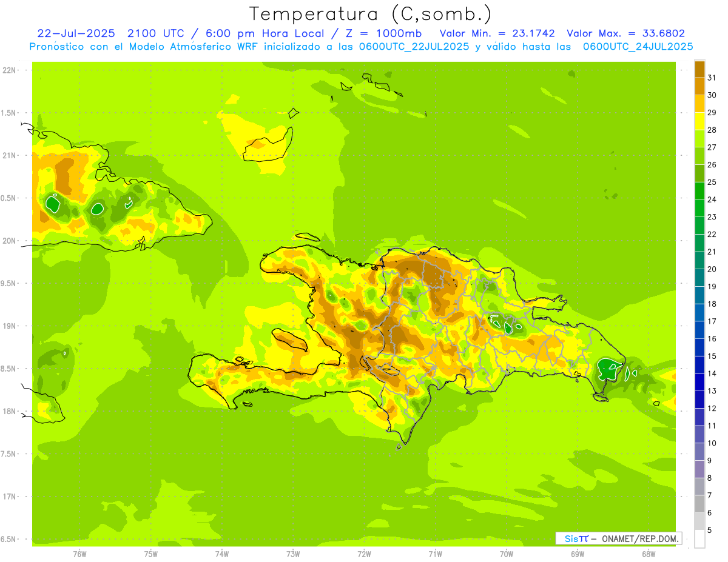Select the "0.5N" latitude label
This screenshot has height=562, width=728.
(9, 198)
